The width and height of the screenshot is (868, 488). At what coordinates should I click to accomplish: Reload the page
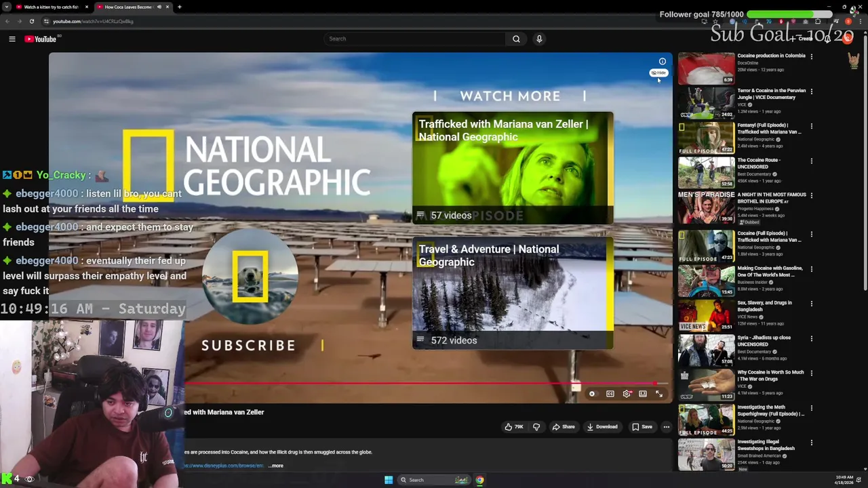(x=31, y=21)
